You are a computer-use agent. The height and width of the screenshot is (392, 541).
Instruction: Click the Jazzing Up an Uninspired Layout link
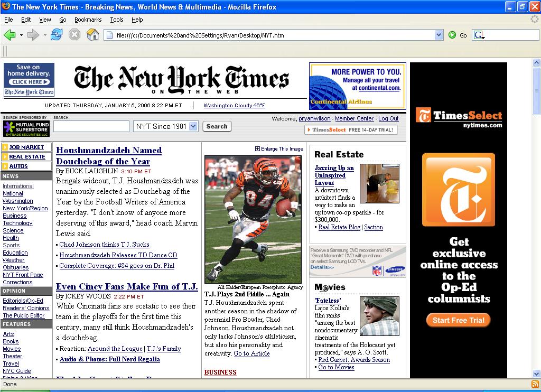(334, 175)
